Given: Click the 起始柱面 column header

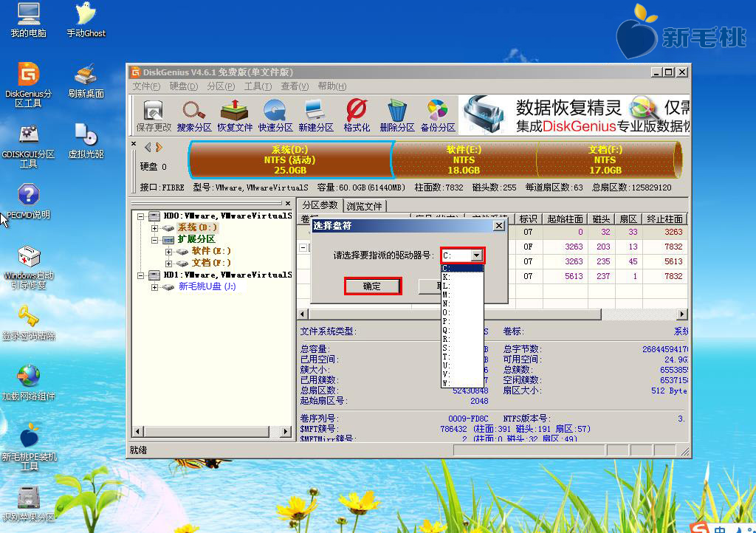Looking at the screenshot, I should coord(565,219).
